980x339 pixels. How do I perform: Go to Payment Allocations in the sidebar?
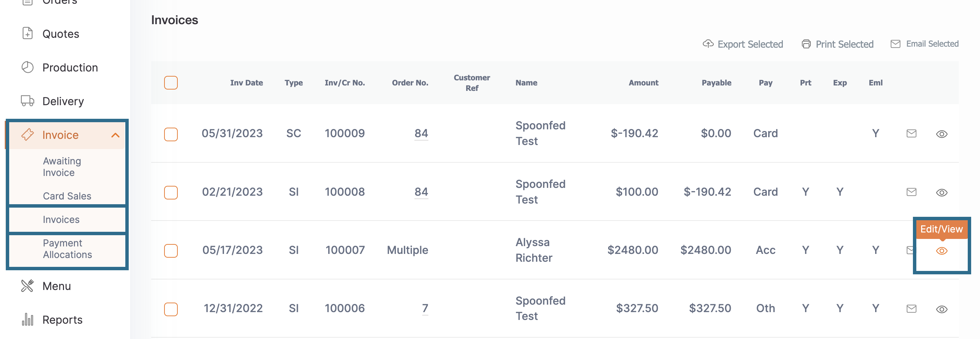67,248
